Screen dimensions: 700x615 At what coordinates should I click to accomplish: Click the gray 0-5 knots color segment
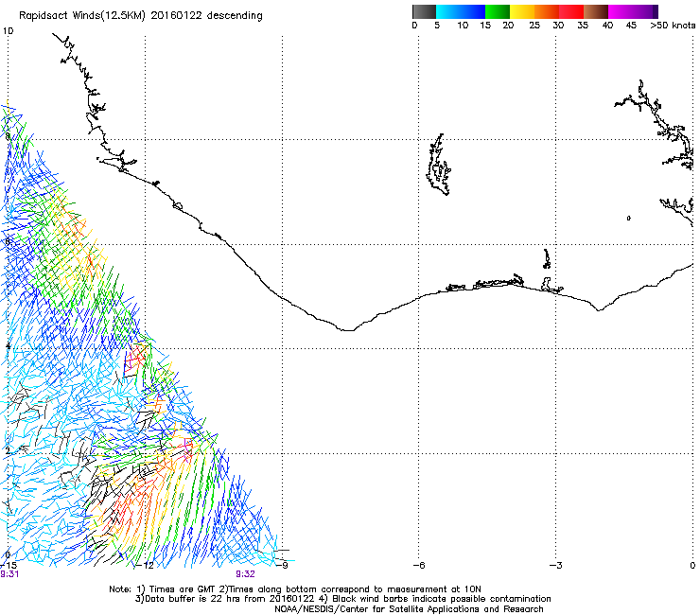[x=424, y=11]
